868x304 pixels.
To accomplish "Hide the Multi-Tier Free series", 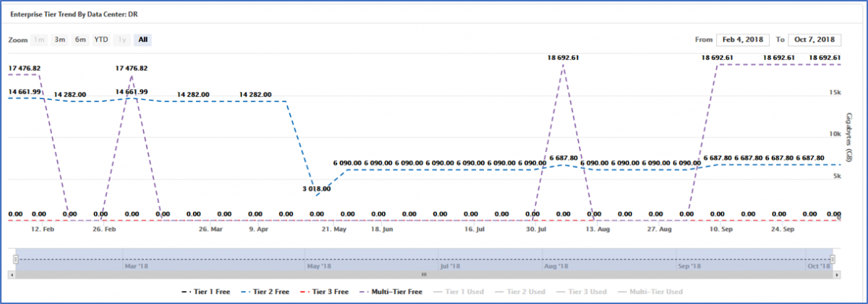I will tap(391, 292).
